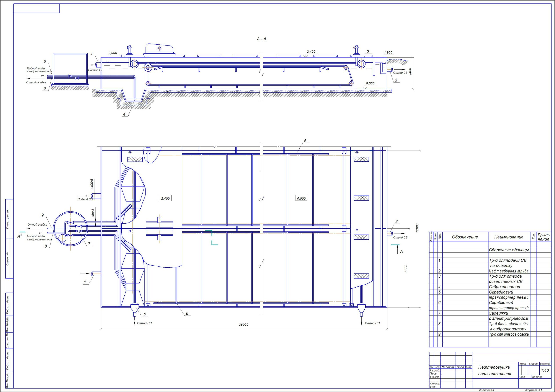Click the 'Гидроэлеватор' row in the specification

(504, 287)
